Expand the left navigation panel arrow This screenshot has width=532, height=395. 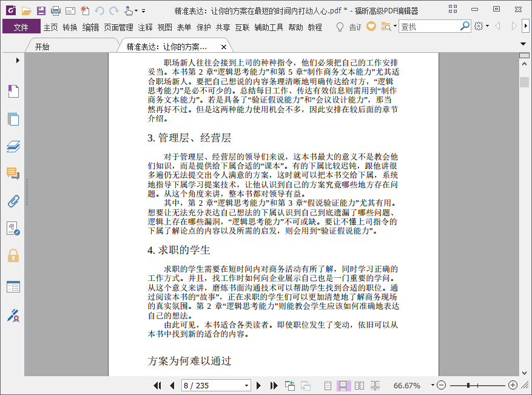tap(18, 61)
